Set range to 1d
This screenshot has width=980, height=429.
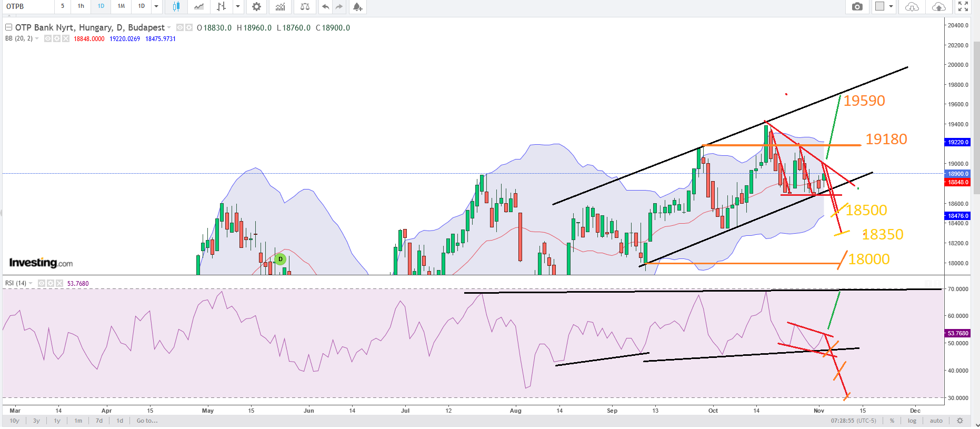point(120,421)
